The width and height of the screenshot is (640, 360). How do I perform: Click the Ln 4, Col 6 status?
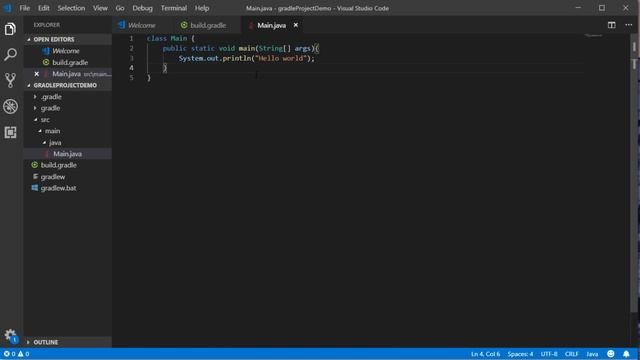coord(485,354)
